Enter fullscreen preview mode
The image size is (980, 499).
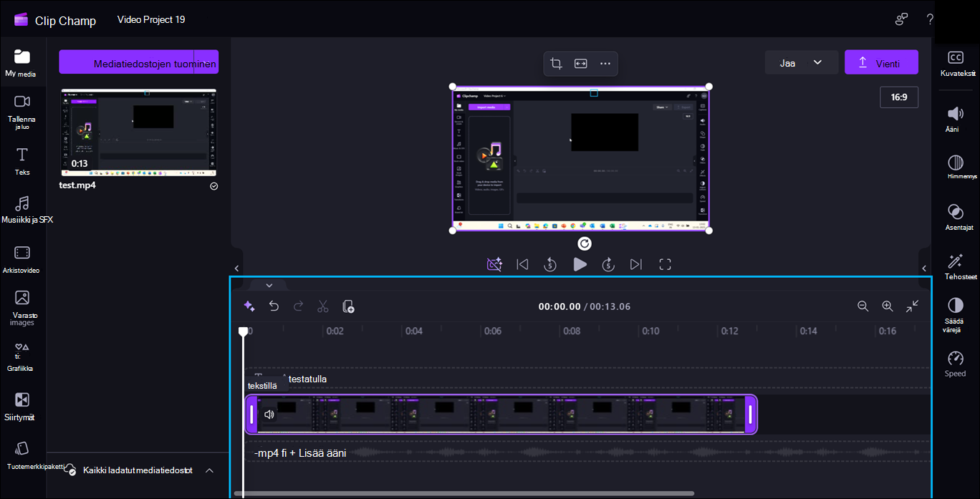click(x=665, y=264)
